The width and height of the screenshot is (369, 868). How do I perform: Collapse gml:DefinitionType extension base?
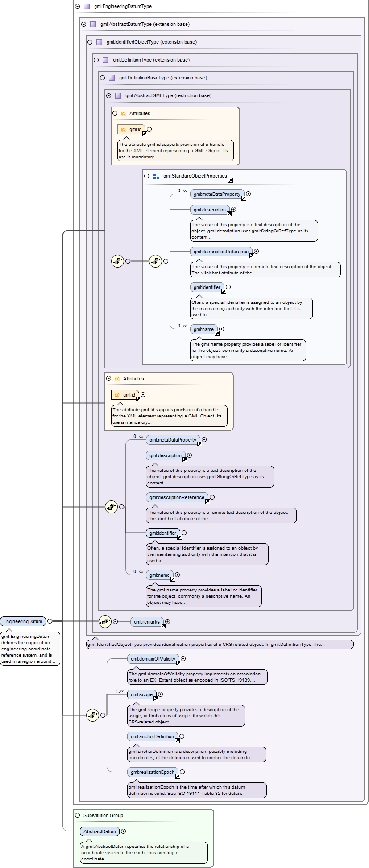(x=96, y=60)
